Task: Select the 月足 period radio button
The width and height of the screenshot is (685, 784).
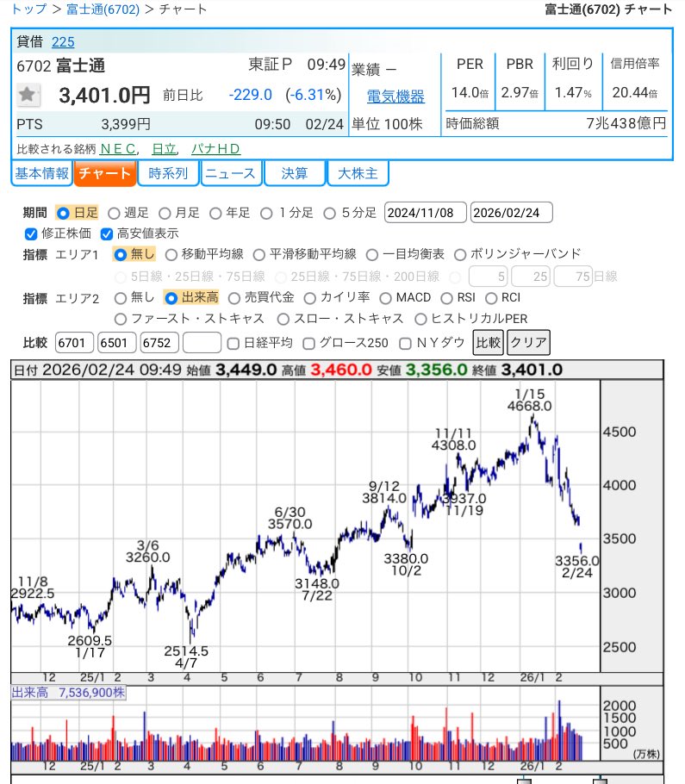Action: click(x=165, y=214)
